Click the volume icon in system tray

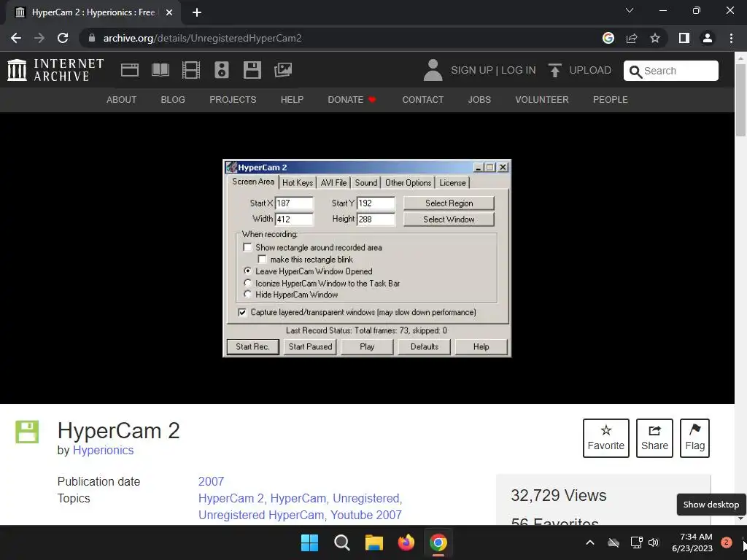(x=653, y=542)
